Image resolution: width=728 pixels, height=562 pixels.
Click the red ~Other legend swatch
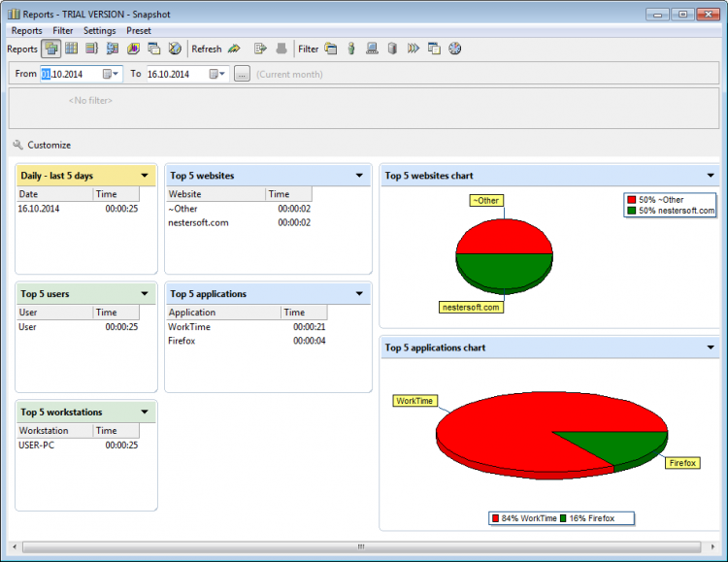632,200
